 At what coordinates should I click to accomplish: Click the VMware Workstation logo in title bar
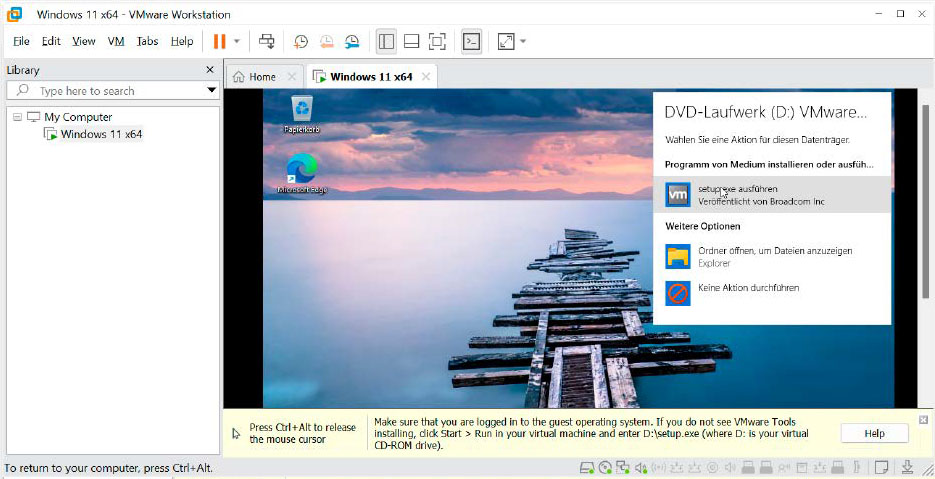[14, 14]
